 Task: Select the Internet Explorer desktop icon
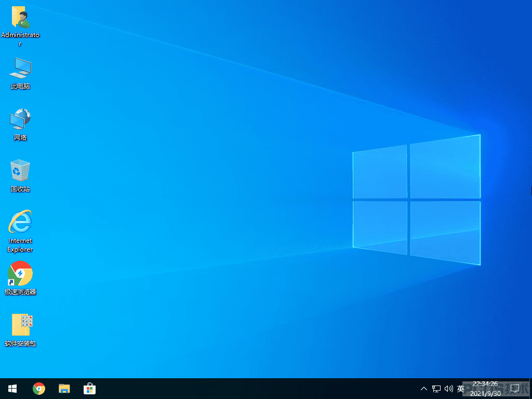click(x=20, y=231)
